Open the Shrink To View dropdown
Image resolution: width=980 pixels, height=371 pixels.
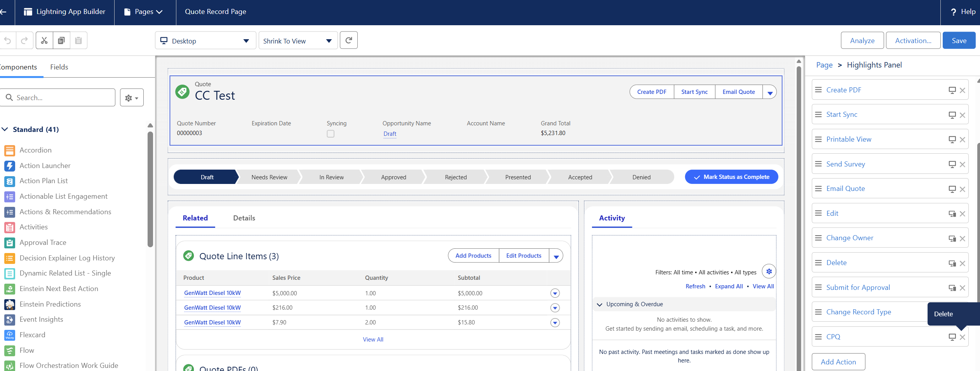(x=298, y=41)
